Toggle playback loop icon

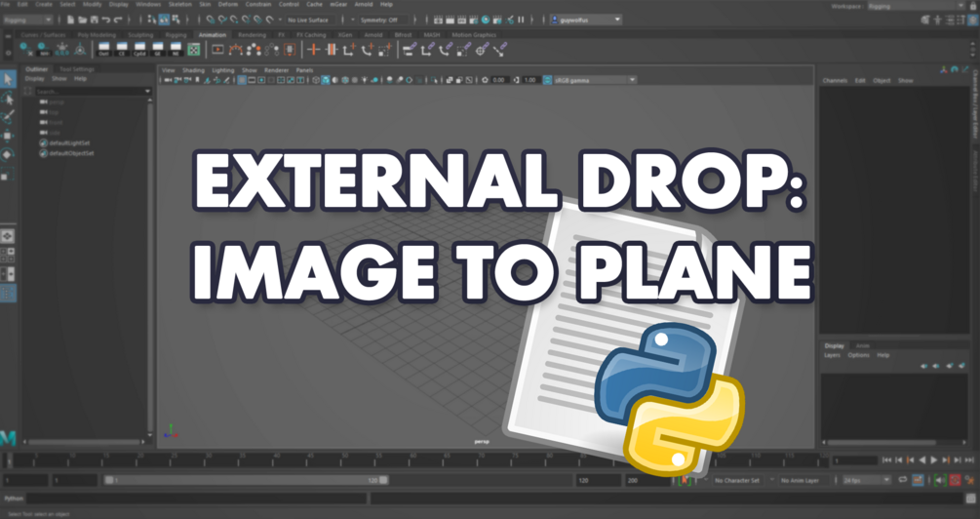point(903,480)
